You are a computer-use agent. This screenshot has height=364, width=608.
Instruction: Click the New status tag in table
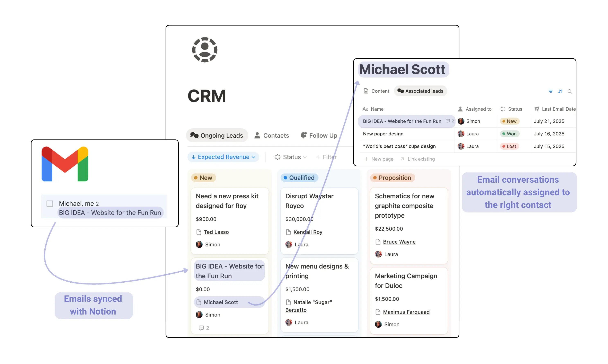509,121
